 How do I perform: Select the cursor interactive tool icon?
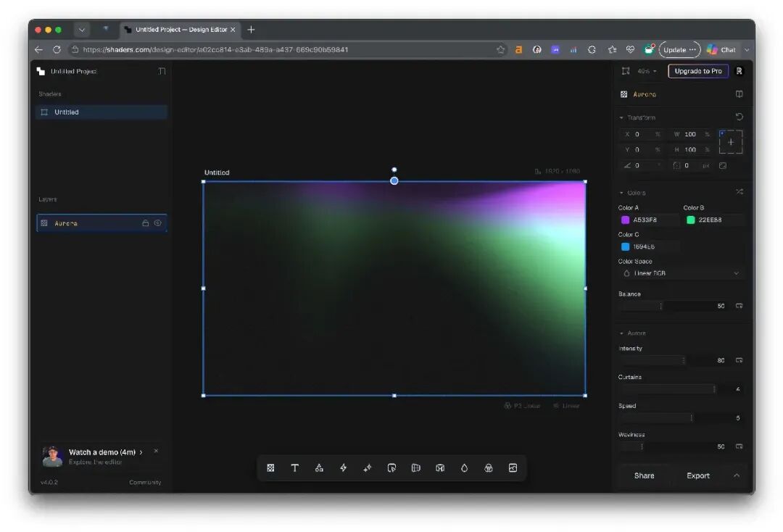click(x=391, y=467)
